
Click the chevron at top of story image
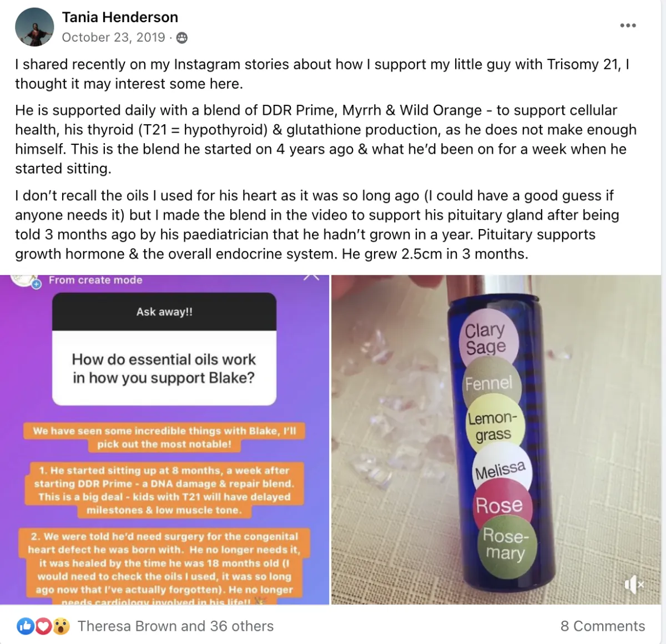(x=311, y=277)
